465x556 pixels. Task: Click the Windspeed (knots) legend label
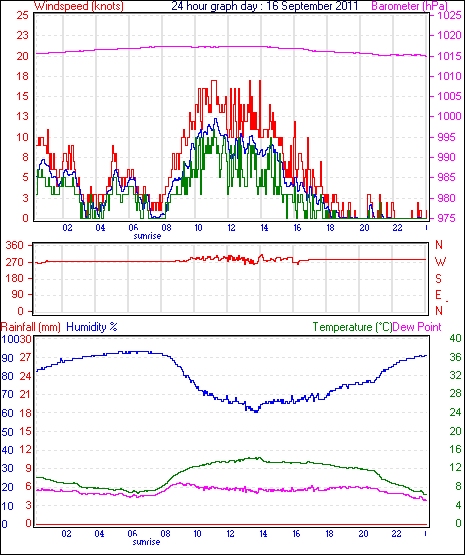pyautogui.click(x=79, y=6)
